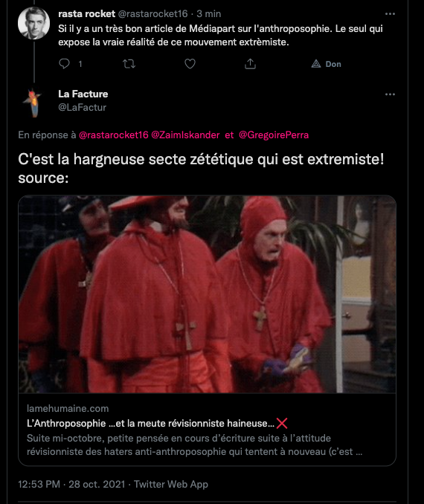Like rasta rocket's tweet with the heart icon
Screen dimensions: 424x504
(190, 64)
